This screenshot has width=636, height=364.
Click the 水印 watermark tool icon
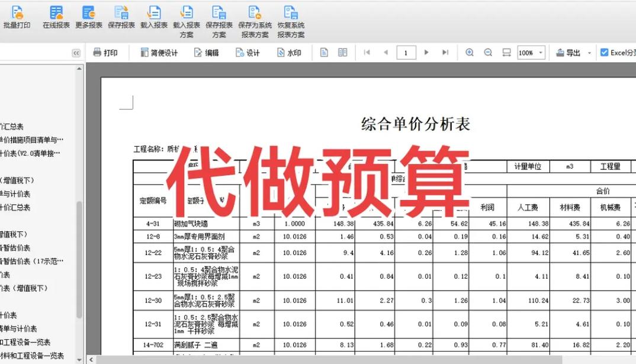[x=290, y=52]
